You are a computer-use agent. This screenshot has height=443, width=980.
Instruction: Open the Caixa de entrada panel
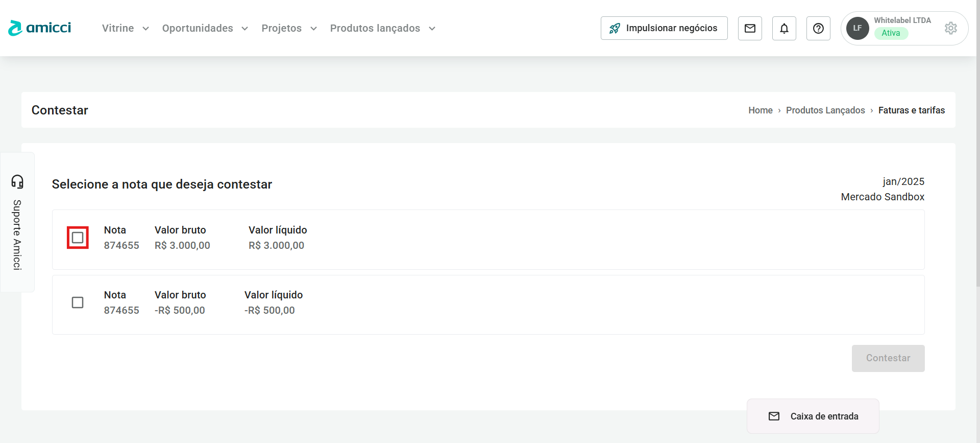point(813,416)
